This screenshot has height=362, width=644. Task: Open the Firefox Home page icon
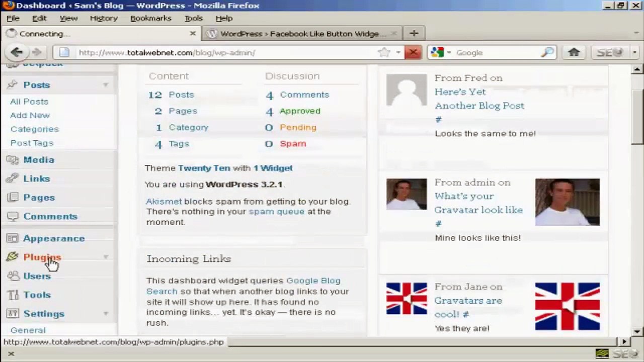coord(574,52)
